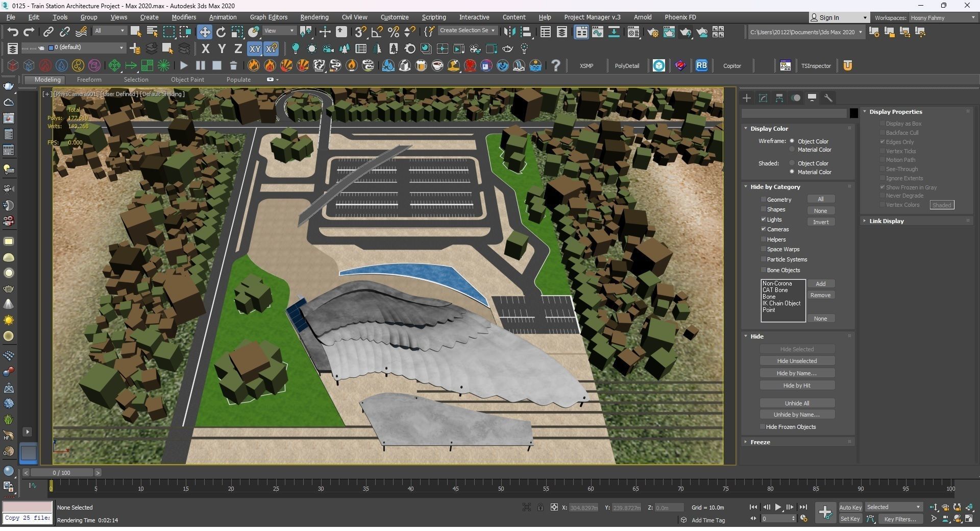980x531 pixels.
Task: Click the Hide Unselected button
Action: (x=796, y=360)
